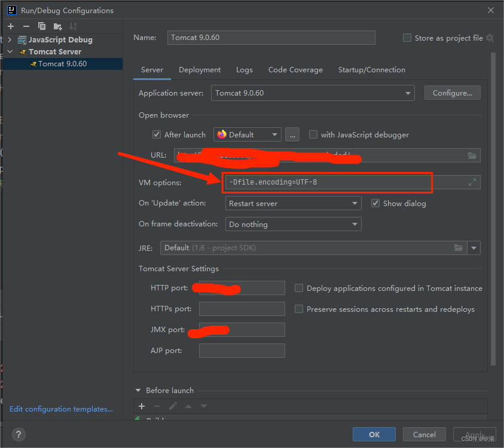504x448 pixels.
Task: Collapse the Tomcat Server tree node
Action: (10, 52)
